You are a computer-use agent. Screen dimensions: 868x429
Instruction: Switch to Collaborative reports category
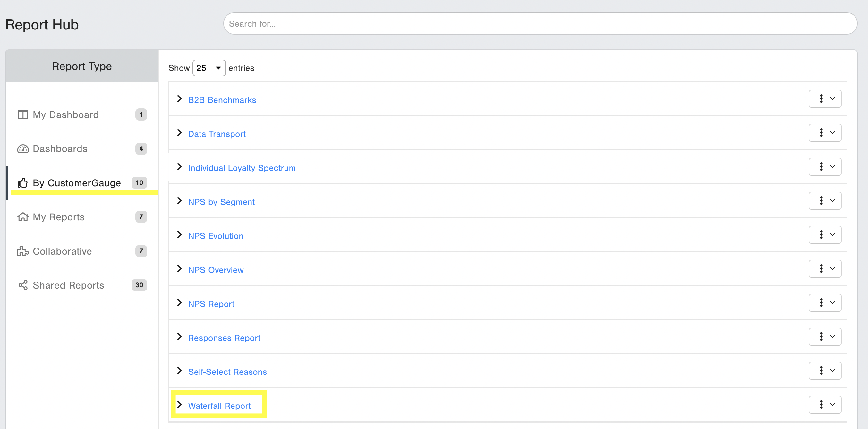point(62,251)
